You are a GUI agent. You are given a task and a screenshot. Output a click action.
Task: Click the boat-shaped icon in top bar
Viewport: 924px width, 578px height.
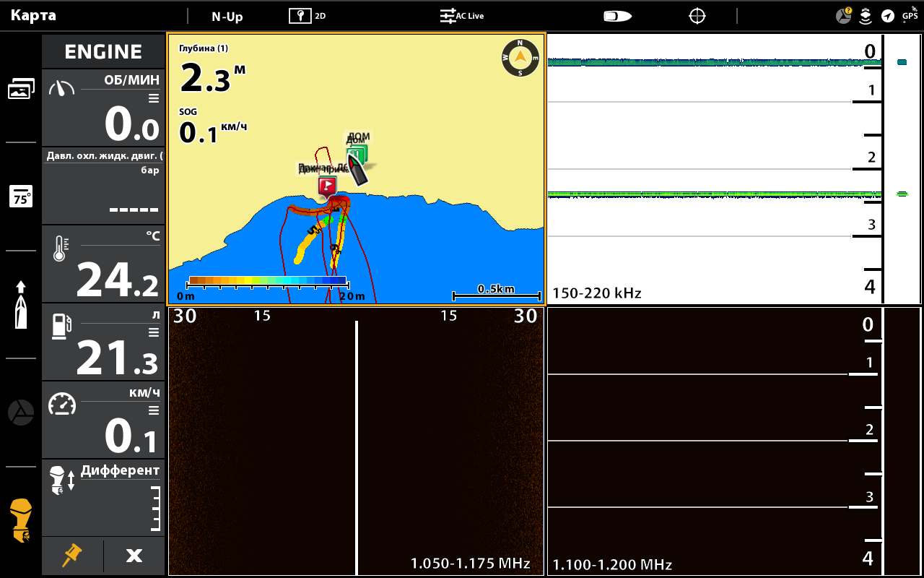(x=617, y=16)
